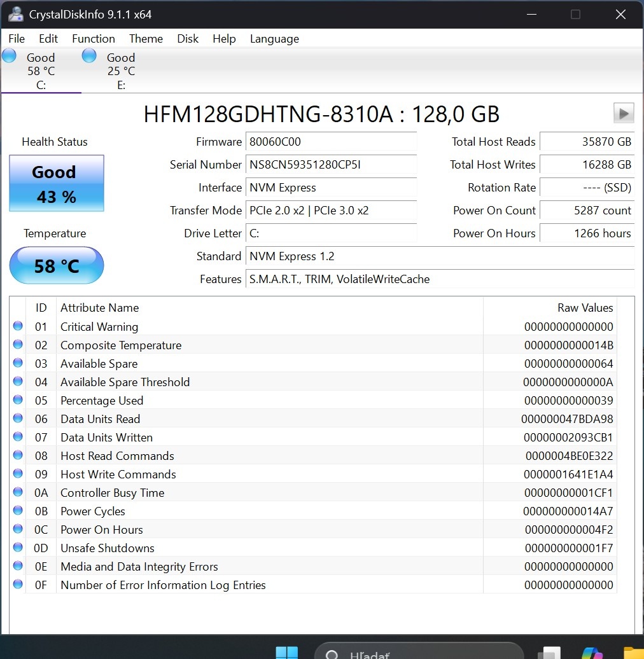Click the Good health orb on the E: tab
Viewport: 644px width, 659px height.
[88, 55]
